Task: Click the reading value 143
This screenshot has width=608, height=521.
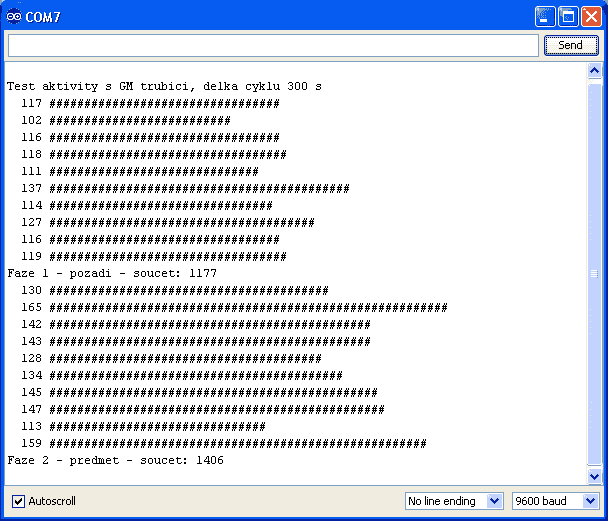Action: point(31,341)
